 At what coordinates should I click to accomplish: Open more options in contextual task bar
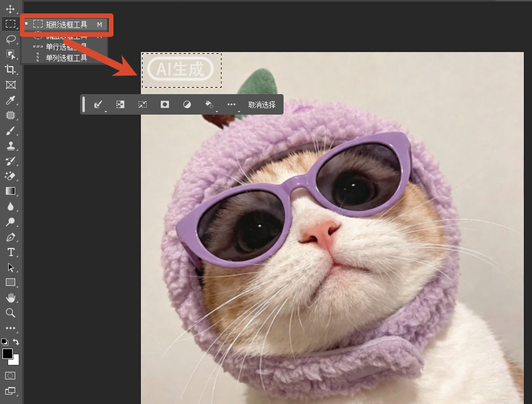pyautogui.click(x=232, y=105)
